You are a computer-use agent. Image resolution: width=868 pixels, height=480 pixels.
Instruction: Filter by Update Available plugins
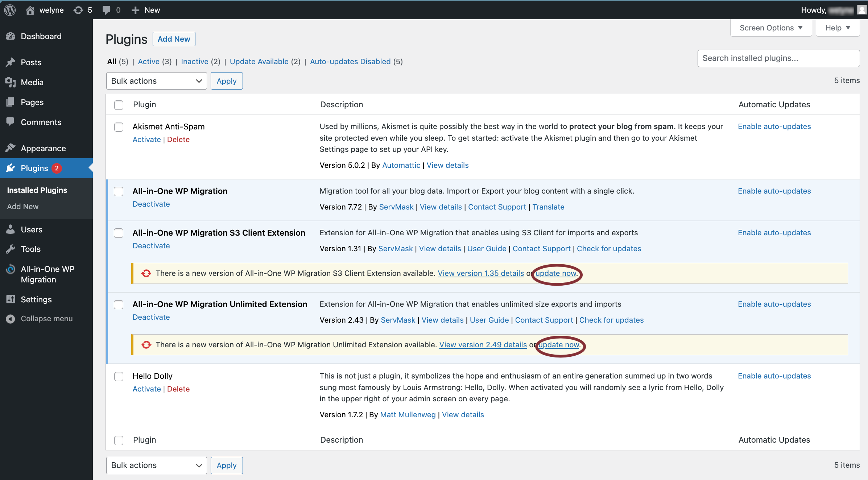259,61
